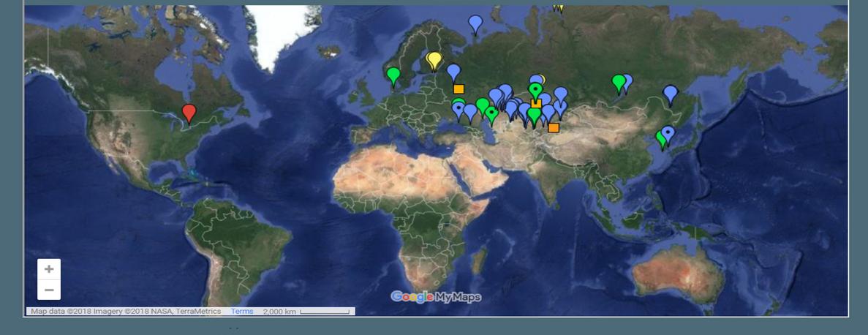Open the Terms link

pos(242,312)
